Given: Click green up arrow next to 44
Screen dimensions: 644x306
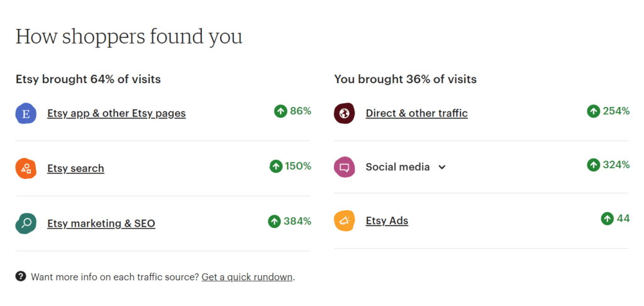Looking at the screenshot, I should tap(608, 219).
